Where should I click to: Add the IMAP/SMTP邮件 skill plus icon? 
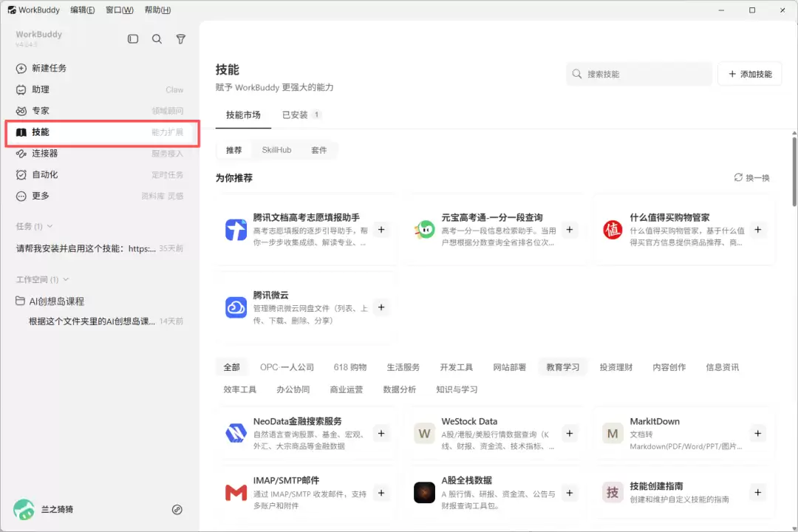point(381,493)
